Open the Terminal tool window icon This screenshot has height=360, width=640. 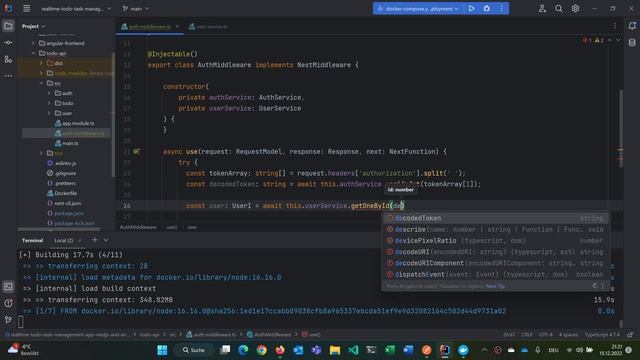8,287
